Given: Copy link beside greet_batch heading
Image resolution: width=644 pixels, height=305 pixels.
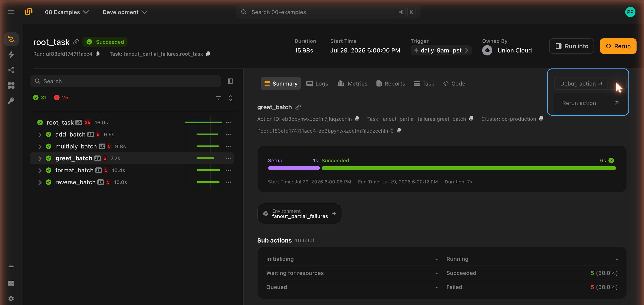Looking at the screenshot, I should pos(298,107).
